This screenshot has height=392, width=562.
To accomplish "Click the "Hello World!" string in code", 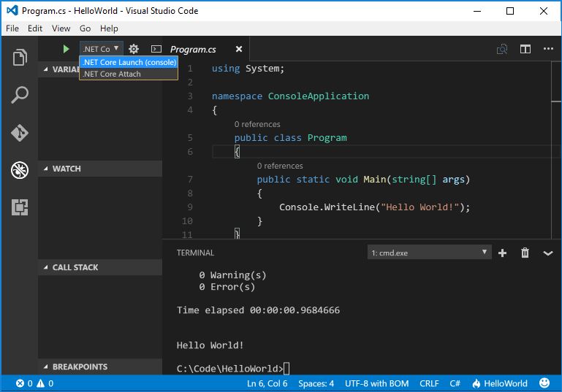I will point(420,207).
